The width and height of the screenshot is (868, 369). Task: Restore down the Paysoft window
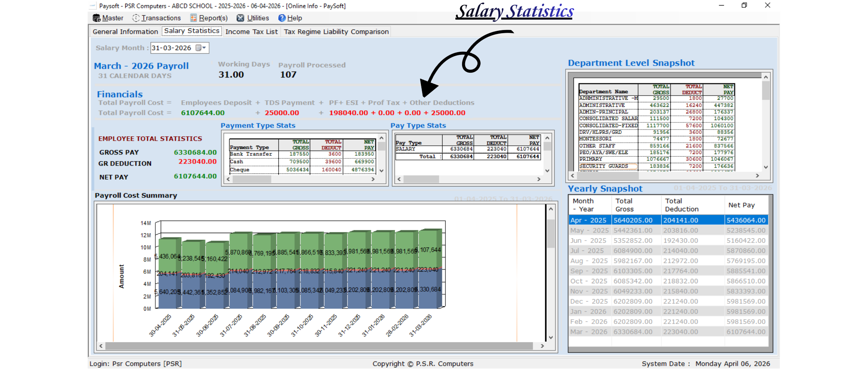744,6
